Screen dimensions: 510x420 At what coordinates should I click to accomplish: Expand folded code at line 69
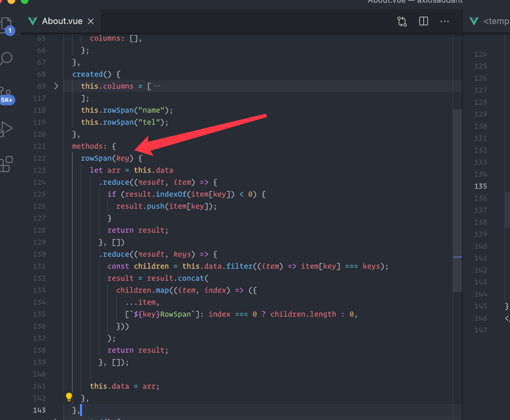click(x=56, y=86)
